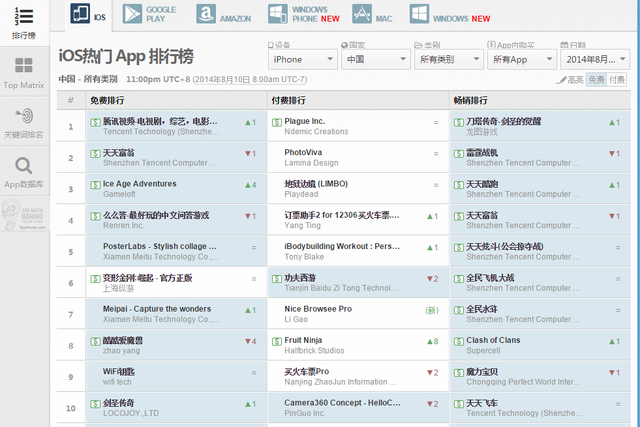640x427 pixels.
Task: Click down-2 arrow for Camera360 Concept
Action: [x=433, y=404]
